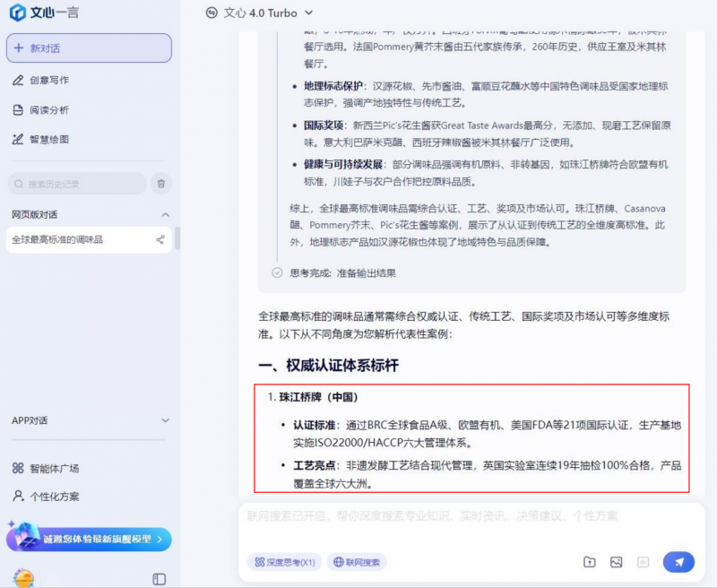The width and height of the screenshot is (717, 588).
Task: Click the sidebar scrollbar handle
Action: tap(177, 238)
